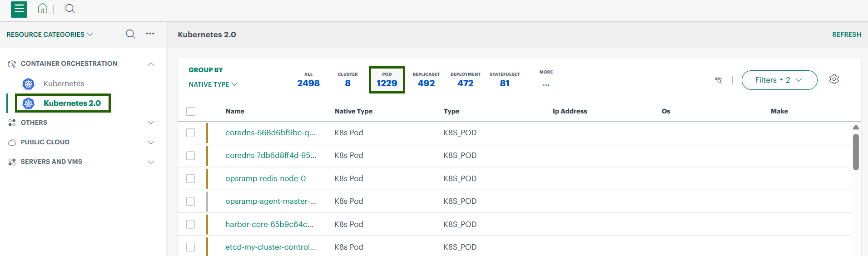Open the Native Type group-by dropdown

[x=213, y=84]
